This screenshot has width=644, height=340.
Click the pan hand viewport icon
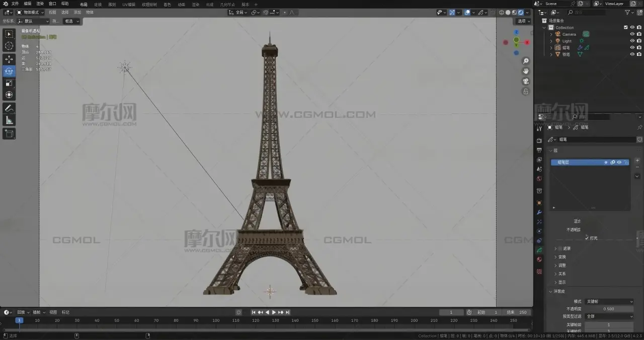(x=526, y=71)
